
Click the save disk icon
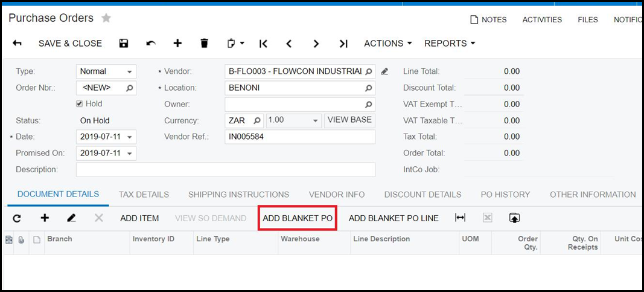(124, 44)
